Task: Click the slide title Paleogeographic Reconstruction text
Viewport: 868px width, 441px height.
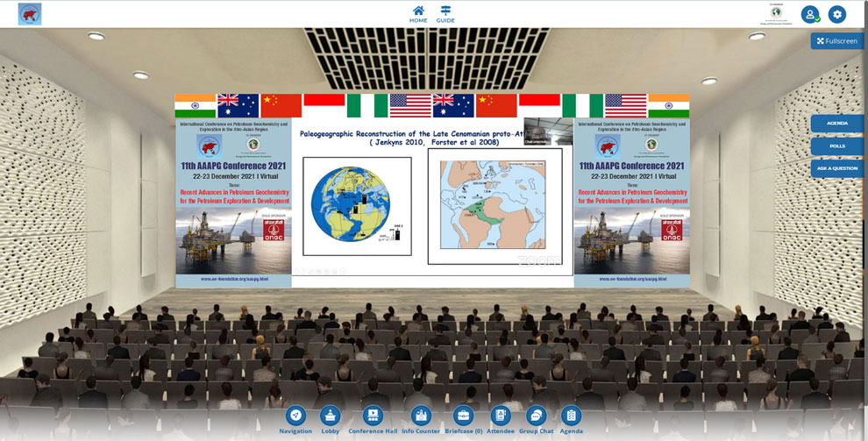Action: click(x=411, y=134)
